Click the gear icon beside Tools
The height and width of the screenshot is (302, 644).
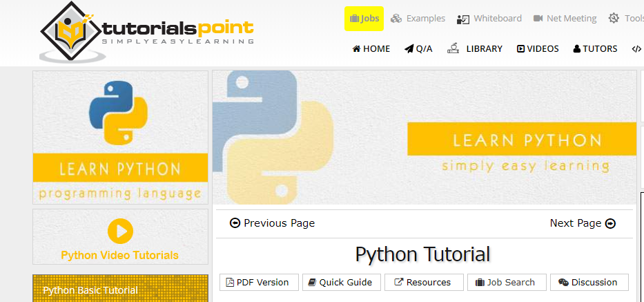coord(614,19)
